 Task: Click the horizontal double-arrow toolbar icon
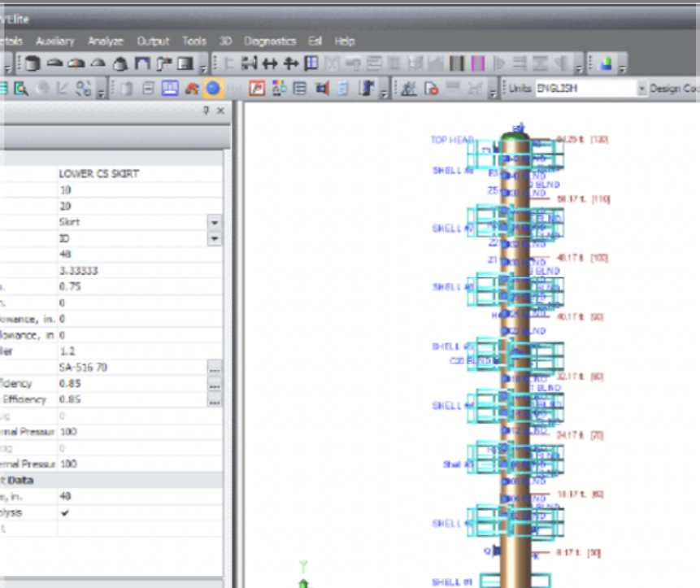270,63
